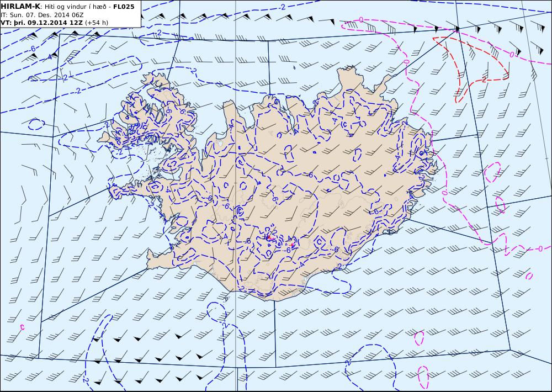Click the "VT: þri. 09.12.2014 12Z" valid time
The height and width of the screenshot is (392, 552).
(x=42, y=23)
